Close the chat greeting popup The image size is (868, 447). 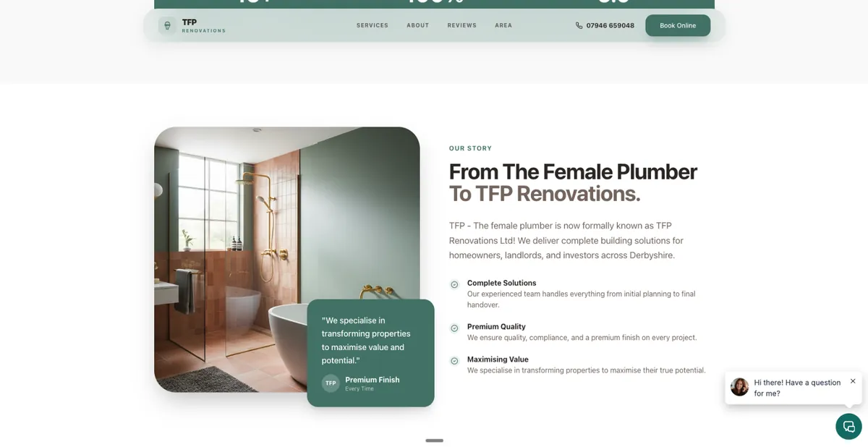coord(853,380)
